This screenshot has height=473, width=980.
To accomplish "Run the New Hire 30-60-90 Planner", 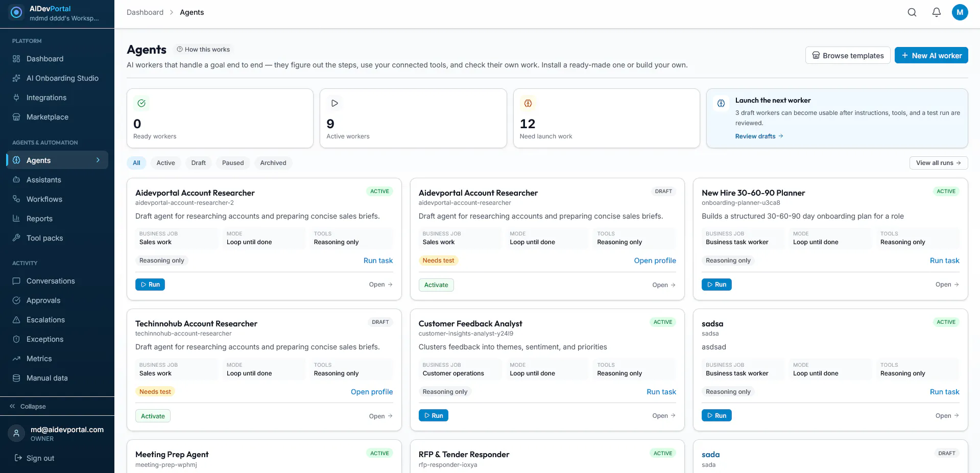I will pyautogui.click(x=716, y=285).
